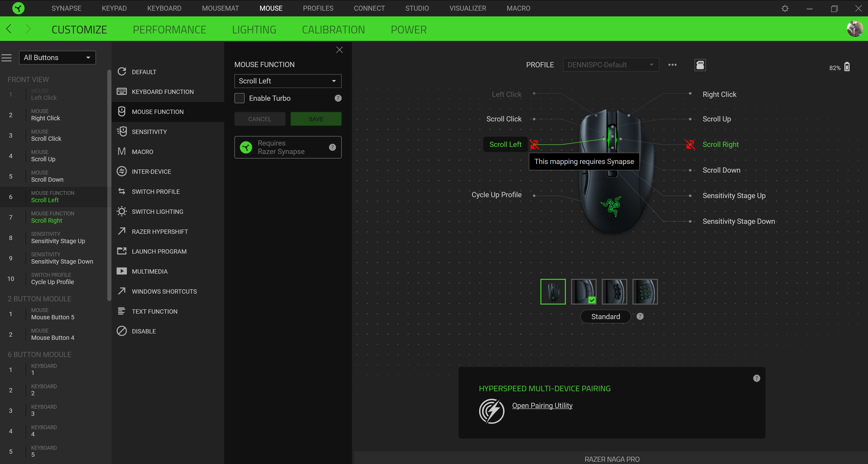The image size is (868, 464).
Task: Select Switch Lighting from the function list
Action: pyautogui.click(x=157, y=212)
